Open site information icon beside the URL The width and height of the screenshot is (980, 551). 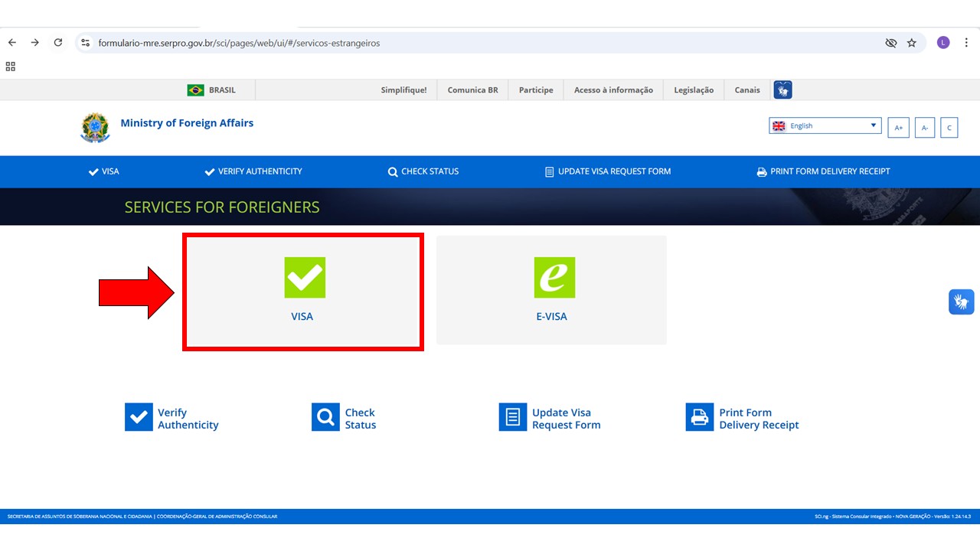pyautogui.click(x=86, y=43)
